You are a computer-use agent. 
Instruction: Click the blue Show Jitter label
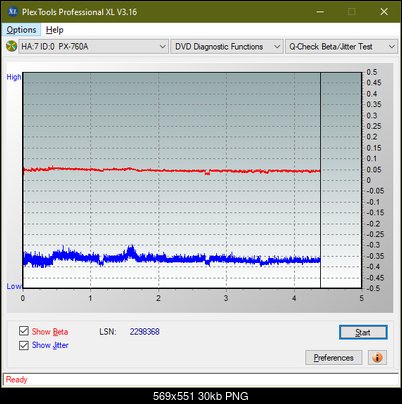click(50, 345)
